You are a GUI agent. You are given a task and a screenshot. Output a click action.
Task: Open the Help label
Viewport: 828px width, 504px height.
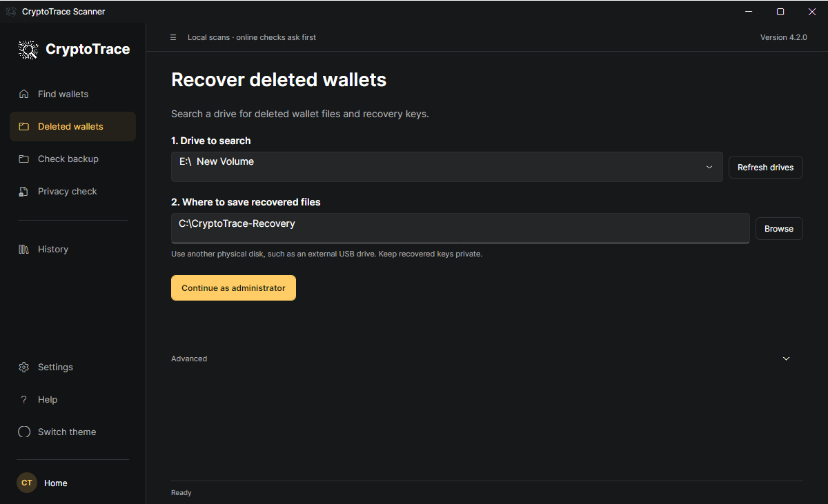48,399
